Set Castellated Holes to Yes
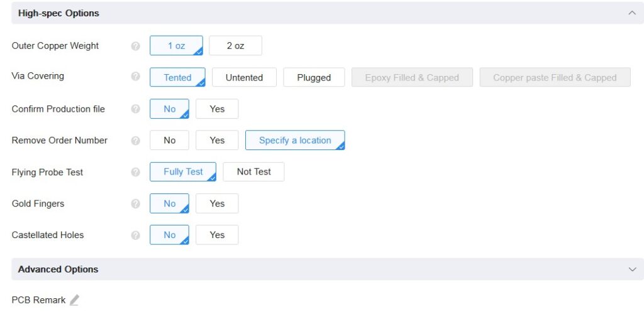Image resolution: width=644 pixels, height=314 pixels. [x=217, y=235]
